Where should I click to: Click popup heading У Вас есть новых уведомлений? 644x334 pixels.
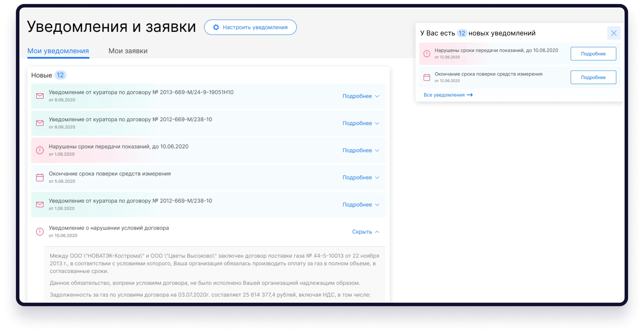478,33
